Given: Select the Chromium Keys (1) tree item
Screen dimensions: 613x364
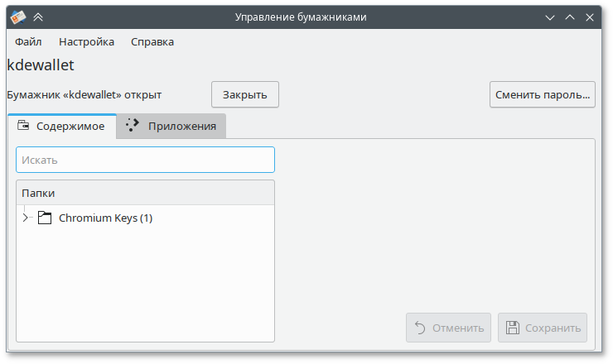Looking at the screenshot, I should (x=105, y=218).
